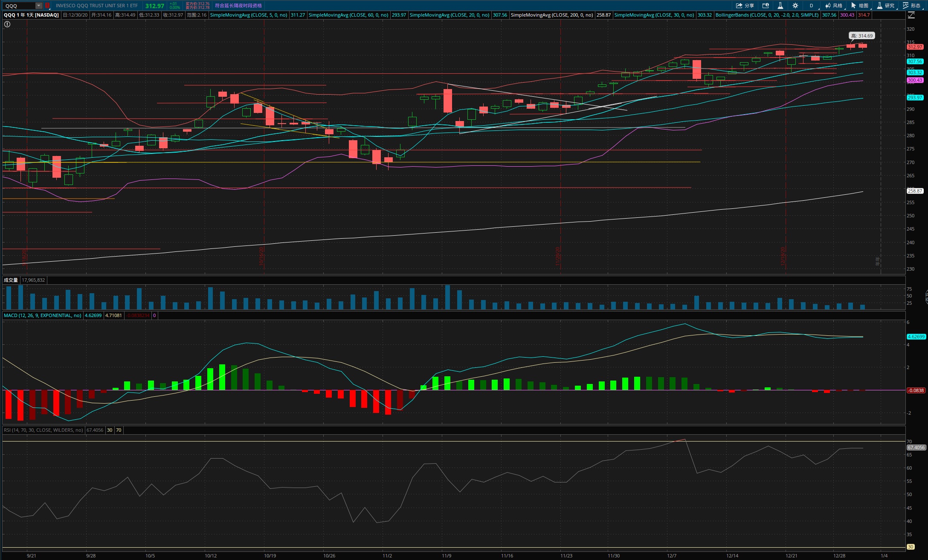Open the 形态 patterns menu
928x560 pixels.
[x=911, y=6]
